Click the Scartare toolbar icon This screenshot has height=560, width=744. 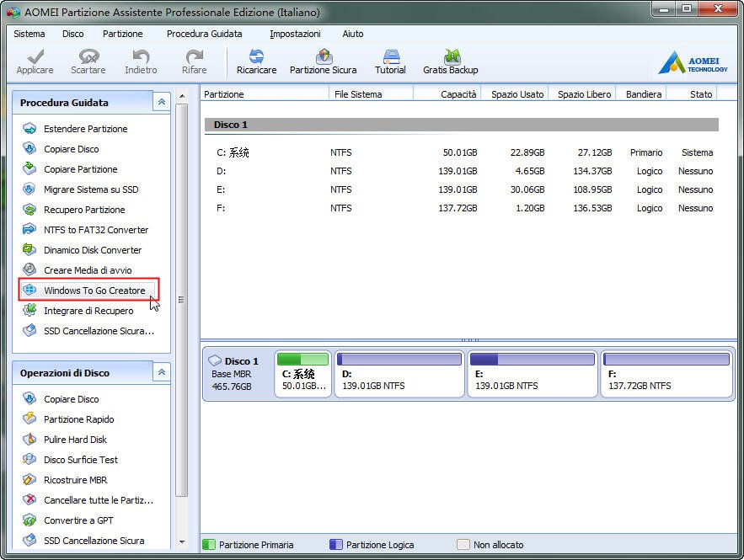click(x=88, y=56)
